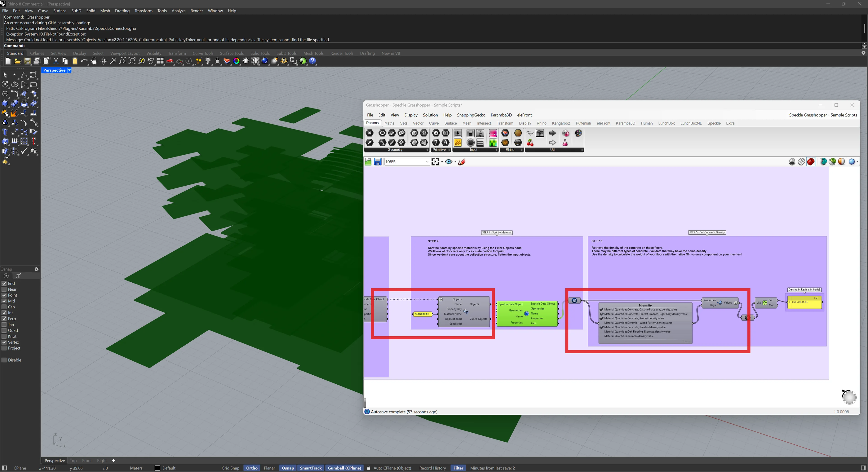This screenshot has height=472, width=868.
Task: Toggle the Mid osnap checkbox
Action: point(4,301)
